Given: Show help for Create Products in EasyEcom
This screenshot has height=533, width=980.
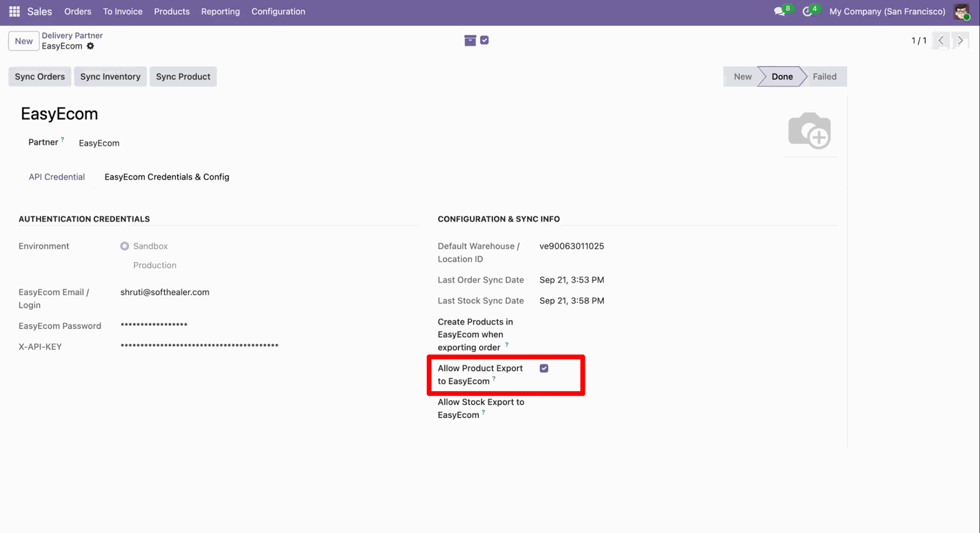Looking at the screenshot, I should 506,345.
